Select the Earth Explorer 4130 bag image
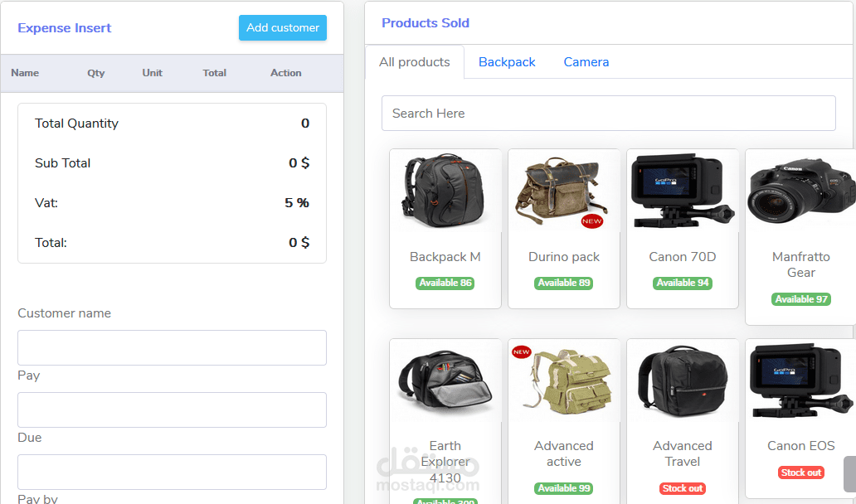 pos(445,380)
